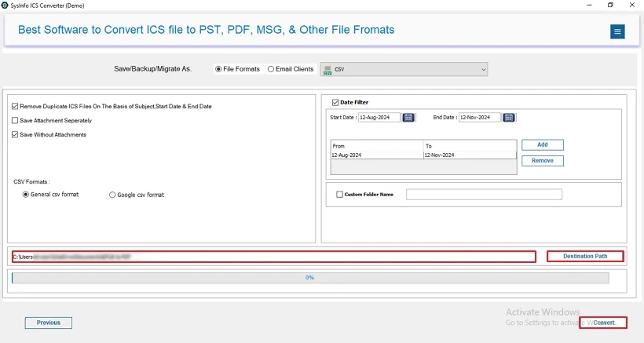Restore down the converter window

click(610, 5)
